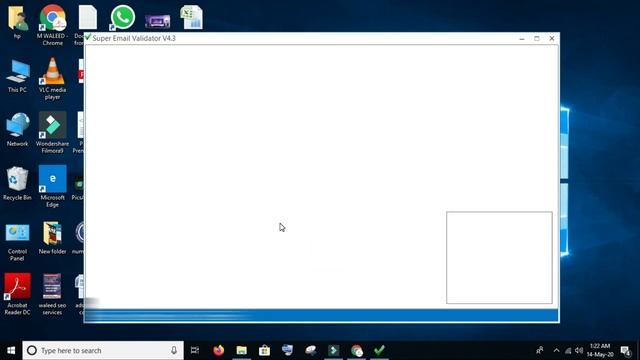Close the Super Email Validator window
The image size is (640, 360).
pos(552,38)
